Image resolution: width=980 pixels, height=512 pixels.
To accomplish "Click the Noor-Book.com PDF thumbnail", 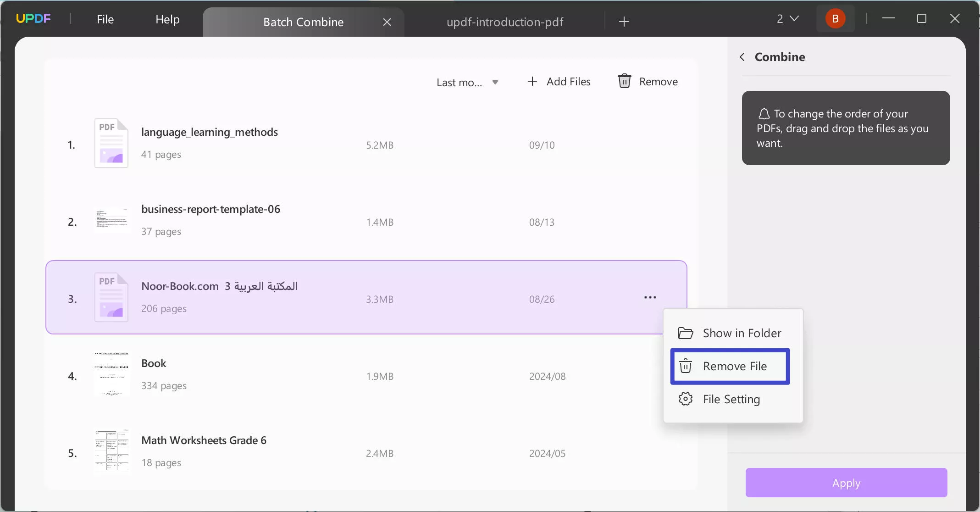I will click(111, 297).
